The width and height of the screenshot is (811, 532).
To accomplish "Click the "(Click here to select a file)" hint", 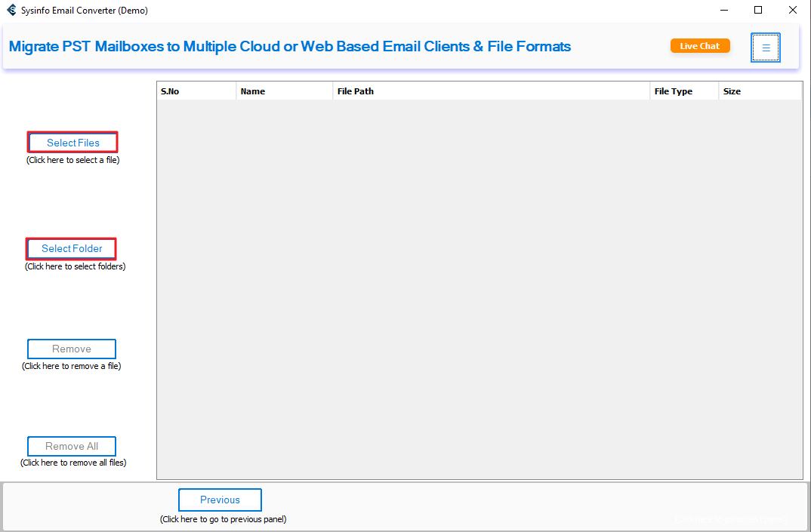I will (x=73, y=160).
